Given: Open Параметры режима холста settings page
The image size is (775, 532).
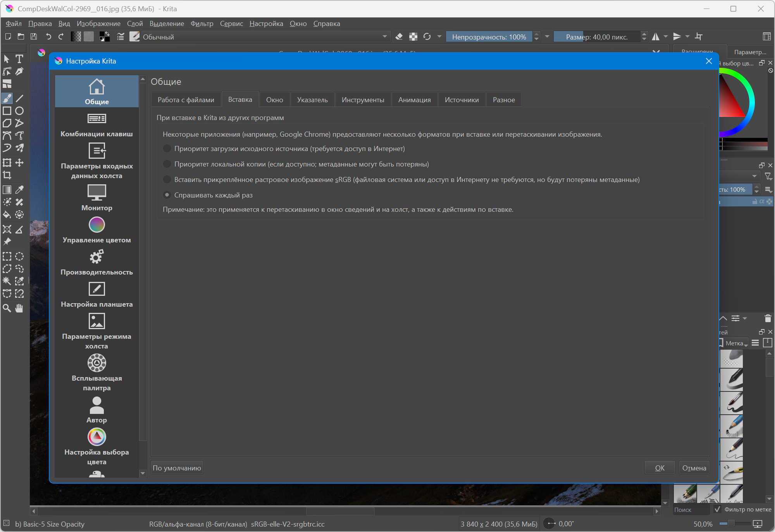Looking at the screenshot, I should click(x=96, y=331).
